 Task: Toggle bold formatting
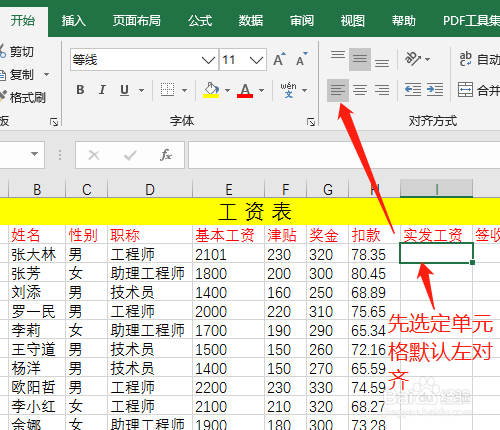coord(80,90)
